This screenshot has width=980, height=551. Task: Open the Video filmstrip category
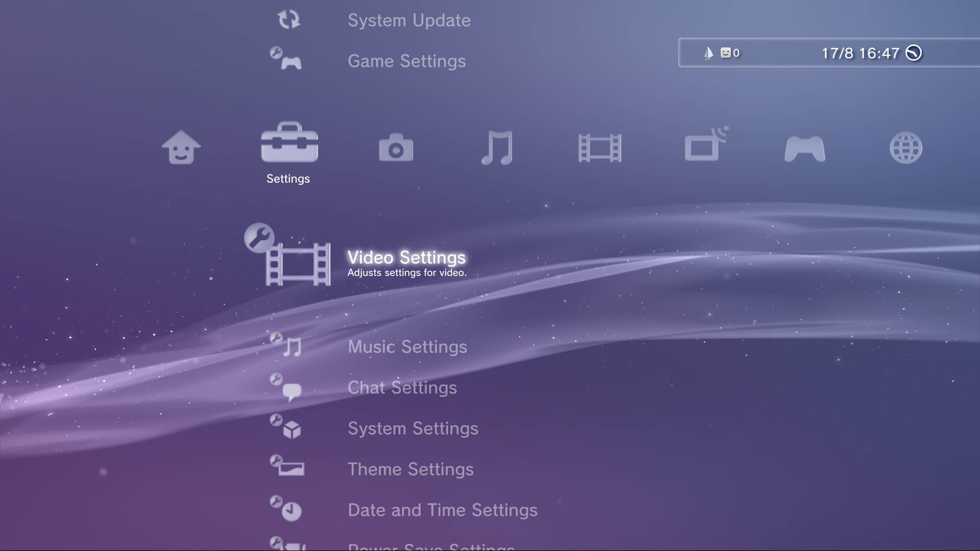coord(600,148)
